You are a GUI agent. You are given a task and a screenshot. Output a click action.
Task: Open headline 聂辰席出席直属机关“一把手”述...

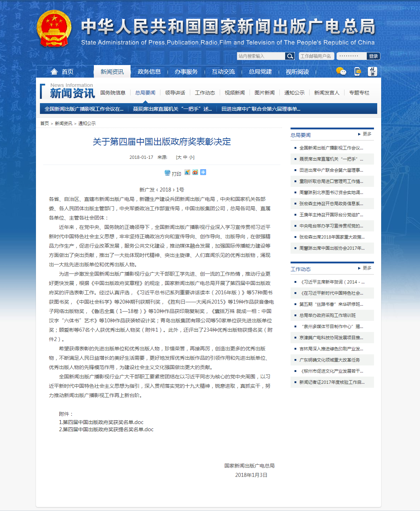(173, 109)
